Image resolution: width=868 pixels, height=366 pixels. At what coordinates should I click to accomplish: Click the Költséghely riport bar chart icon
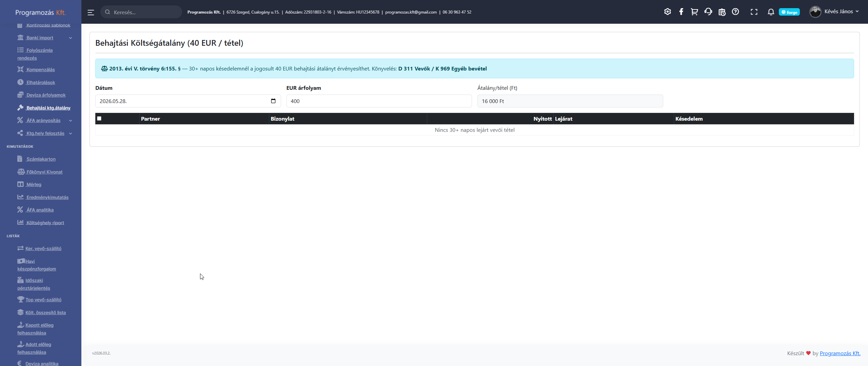(20, 223)
